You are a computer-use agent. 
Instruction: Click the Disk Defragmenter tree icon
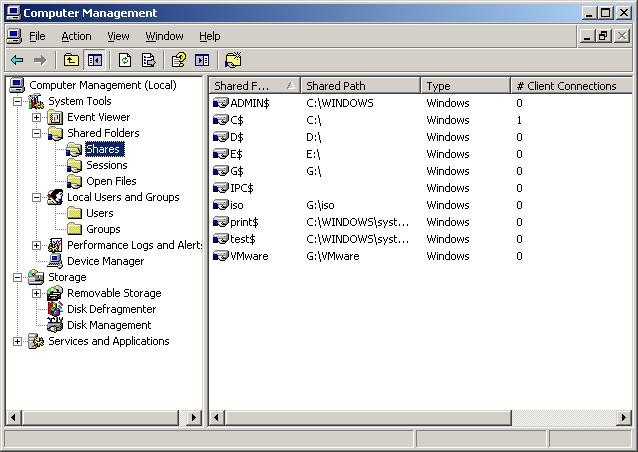point(55,309)
